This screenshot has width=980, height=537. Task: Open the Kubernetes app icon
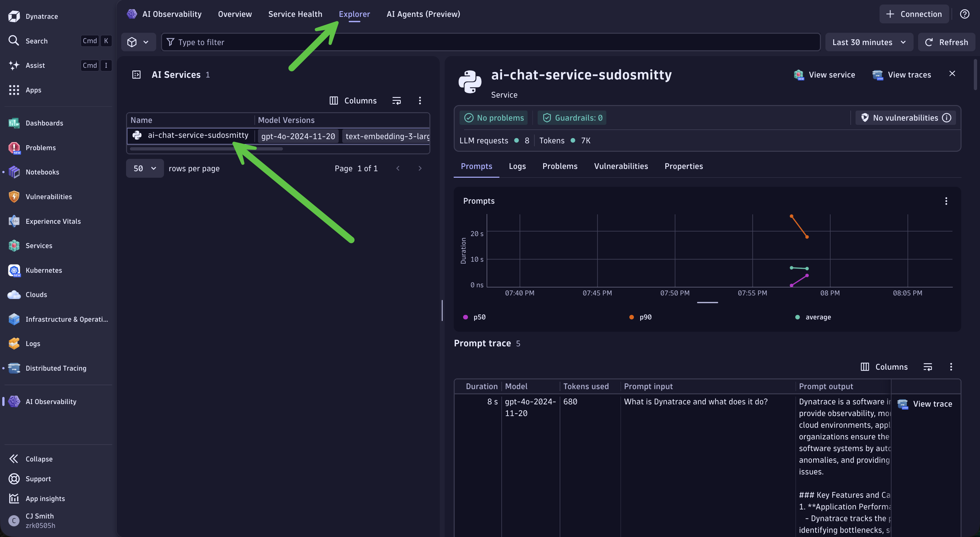pos(14,270)
